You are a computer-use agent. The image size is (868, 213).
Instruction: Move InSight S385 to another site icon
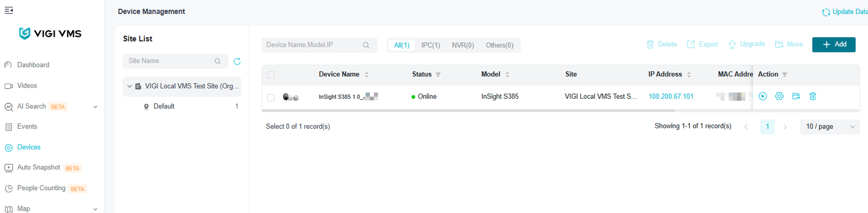[796, 97]
